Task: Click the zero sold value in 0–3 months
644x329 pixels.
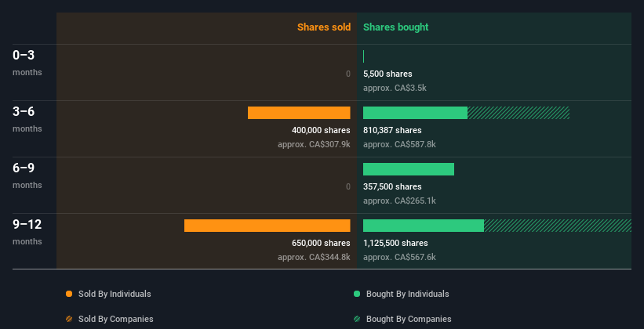Action: click(x=348, y=74)
